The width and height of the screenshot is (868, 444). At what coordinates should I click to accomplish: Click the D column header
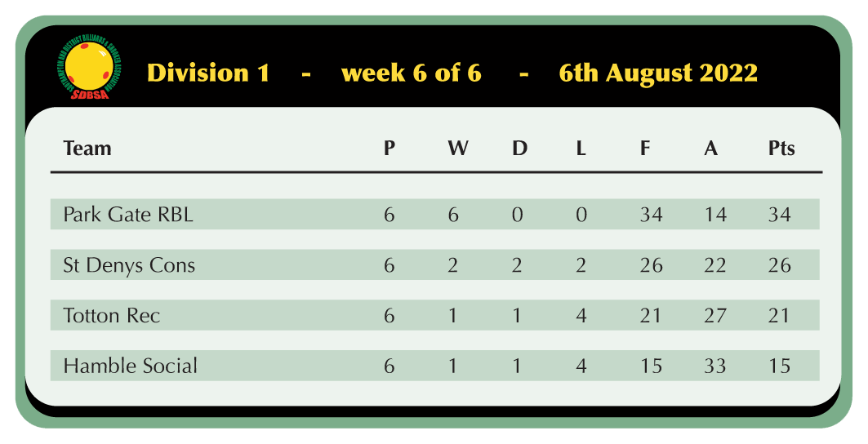(520, 149)
